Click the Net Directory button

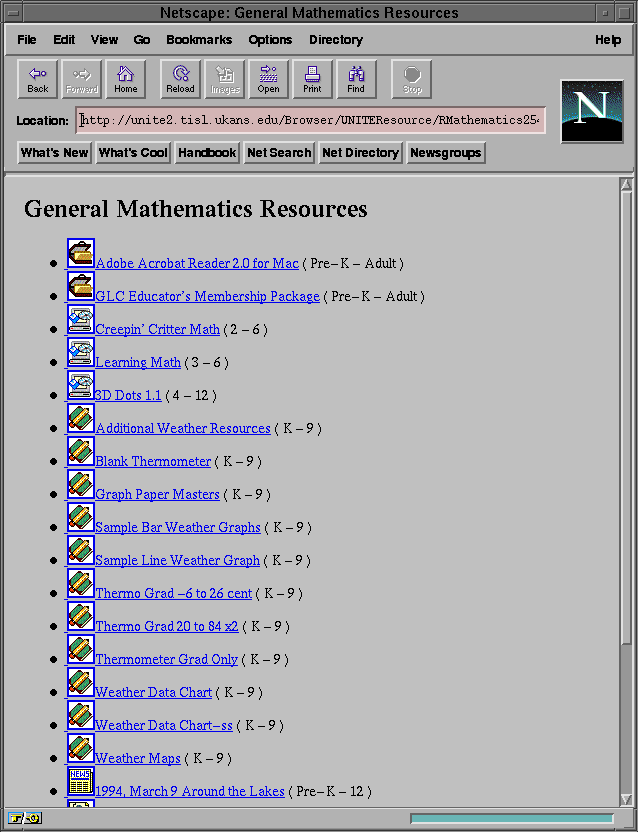[x=360, y=153]
